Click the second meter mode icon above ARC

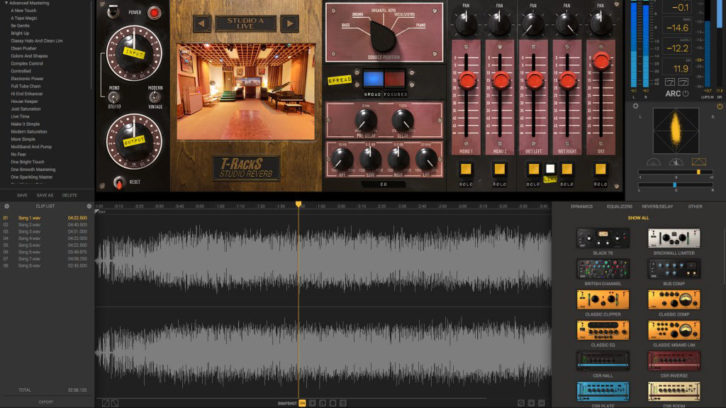tap(683, 82)
